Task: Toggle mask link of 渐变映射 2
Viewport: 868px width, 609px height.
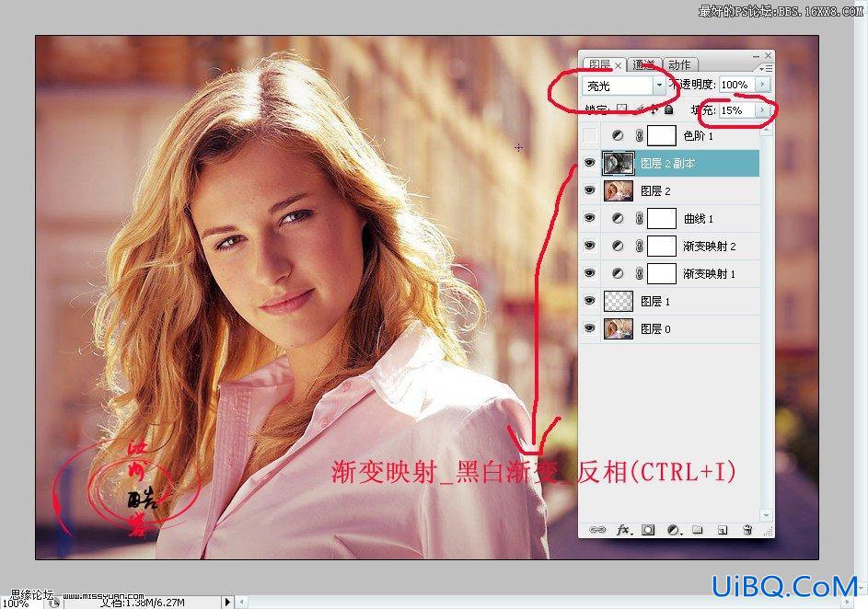Action: click(x=639, y=246)
